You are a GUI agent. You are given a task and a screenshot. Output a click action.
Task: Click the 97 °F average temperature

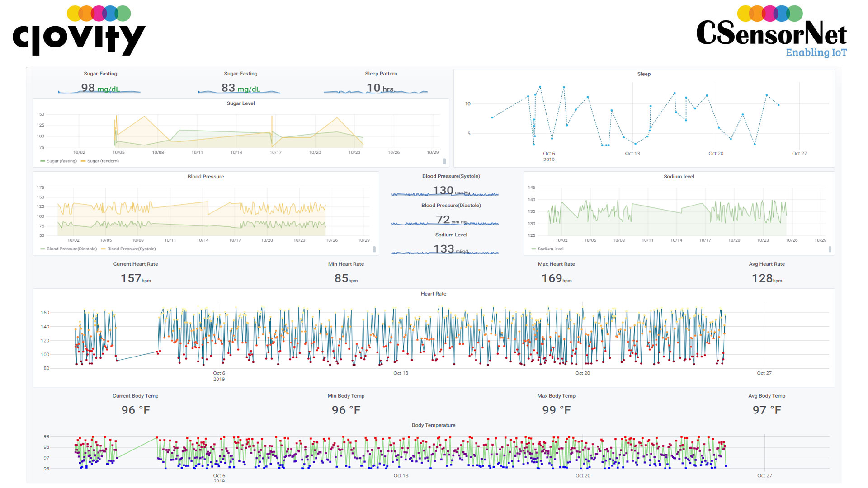point(767,410)
